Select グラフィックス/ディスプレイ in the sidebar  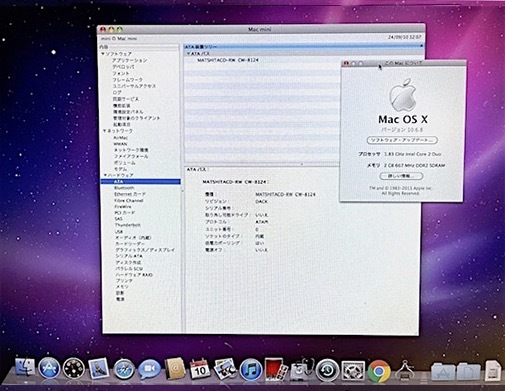(x=145, y=250)
